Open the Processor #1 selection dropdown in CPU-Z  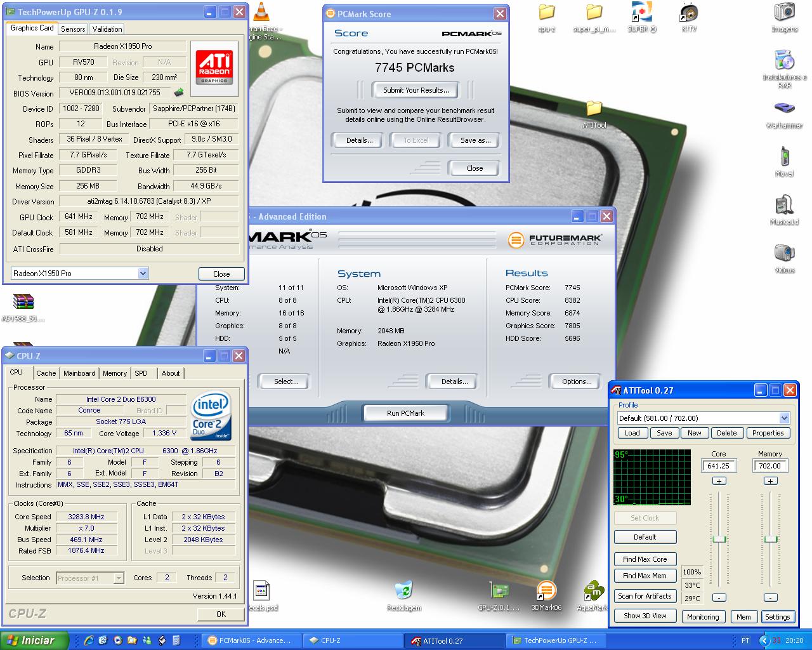pos(118,578)
